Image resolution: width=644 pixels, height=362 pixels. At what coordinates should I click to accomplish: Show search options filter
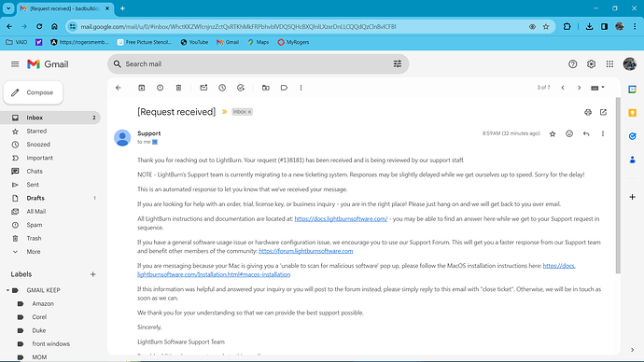point(398,64)
